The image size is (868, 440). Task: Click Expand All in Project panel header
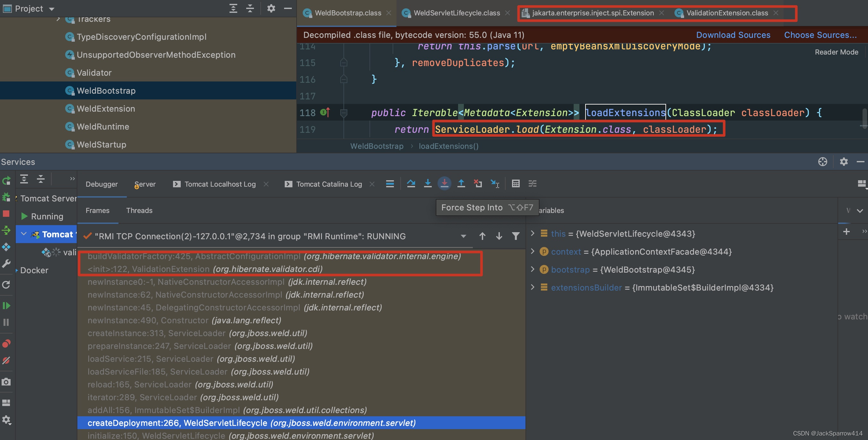coord(233,8)
